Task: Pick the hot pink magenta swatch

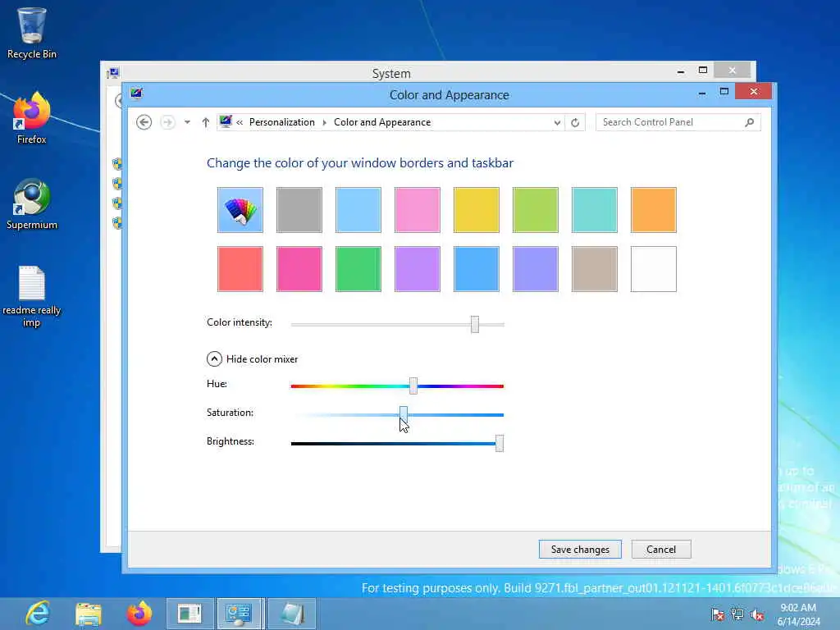Action: (299, 269)
